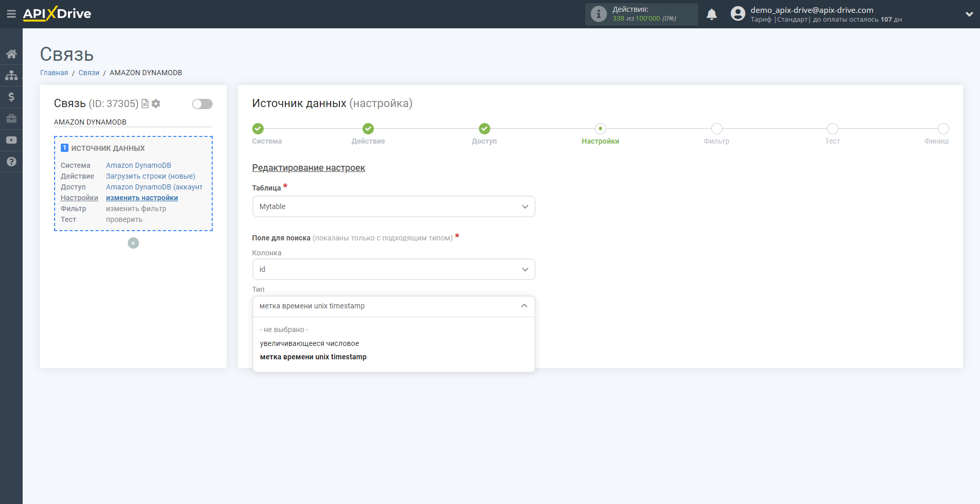
Task: Click 'изменить настройки' link
Action: pyautogui.click(x=142, y=198)
